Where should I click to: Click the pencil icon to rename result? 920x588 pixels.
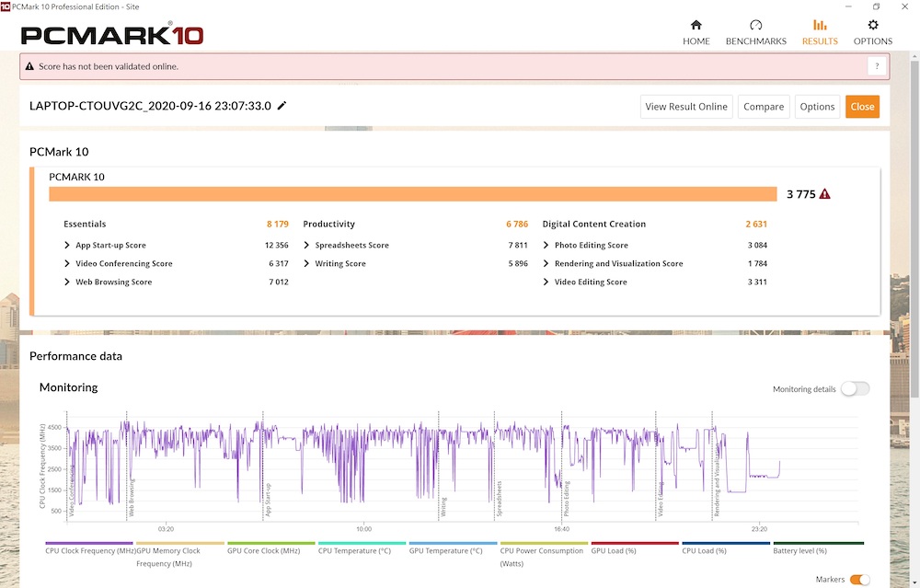coord(282,106)
